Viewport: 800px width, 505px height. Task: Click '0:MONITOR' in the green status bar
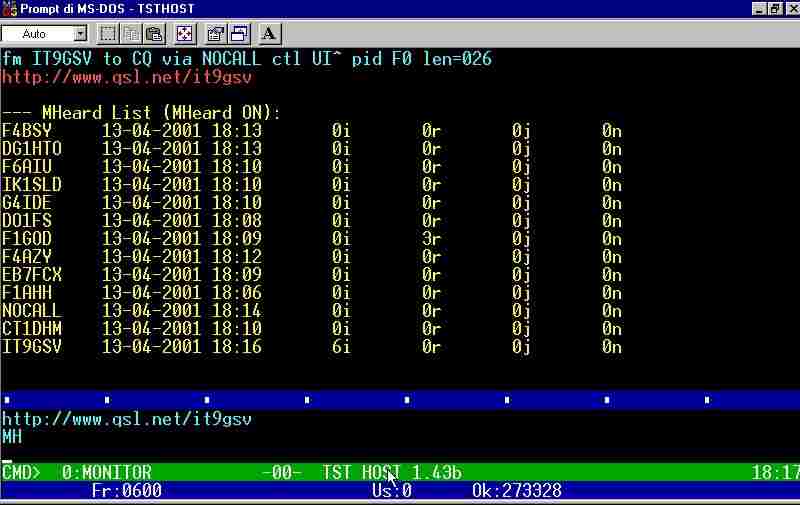tap(107, 472)
